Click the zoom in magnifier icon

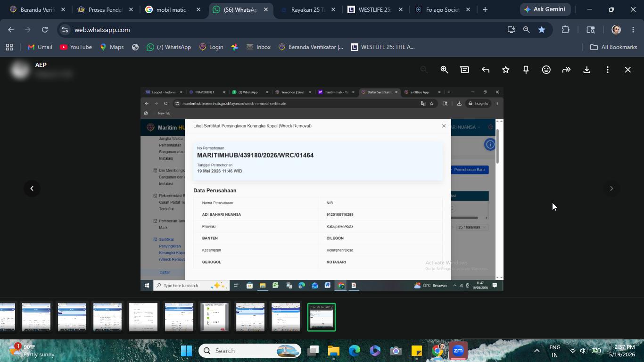444,70
